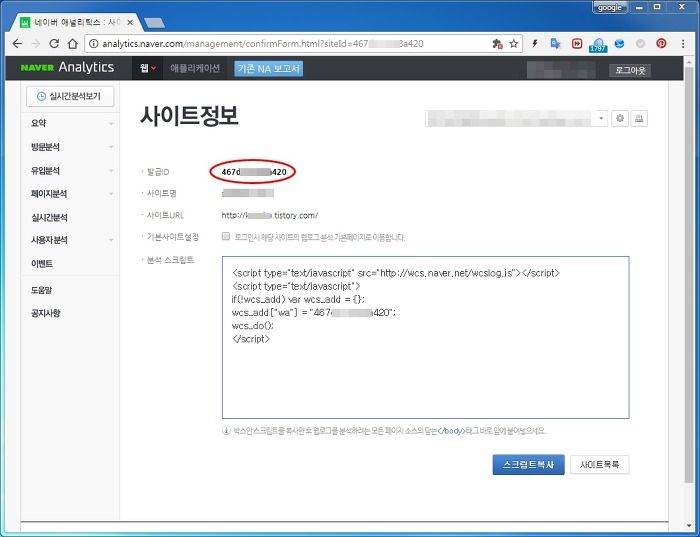Open the site selector dropdown arrow

click(601, 118)
